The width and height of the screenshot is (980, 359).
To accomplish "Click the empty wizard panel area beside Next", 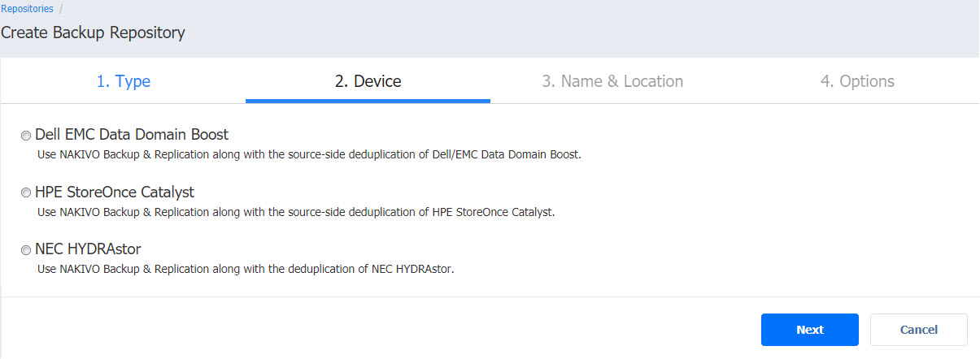I will [374, 330].
